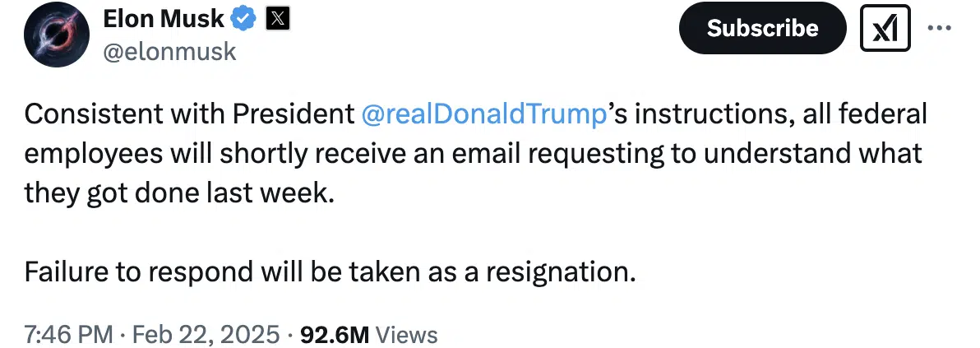Click the 92.6M view count
Viewport: 980px width, 348px height.
tap(335, 334)
